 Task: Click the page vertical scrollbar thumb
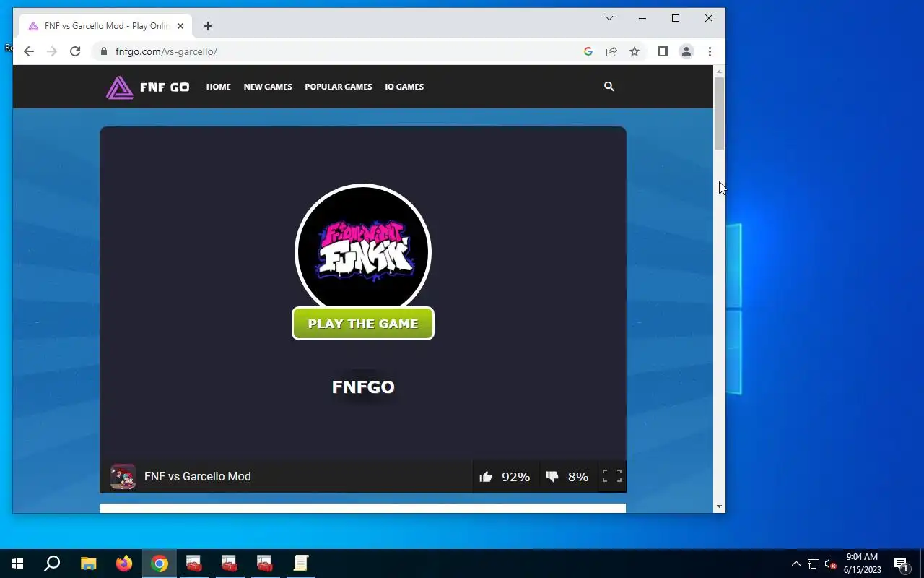719,113
